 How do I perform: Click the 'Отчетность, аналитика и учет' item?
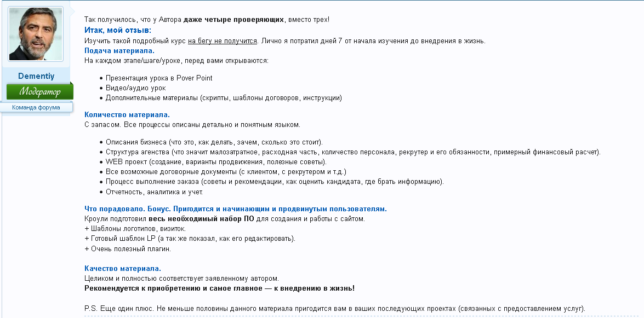pos(154,192)
